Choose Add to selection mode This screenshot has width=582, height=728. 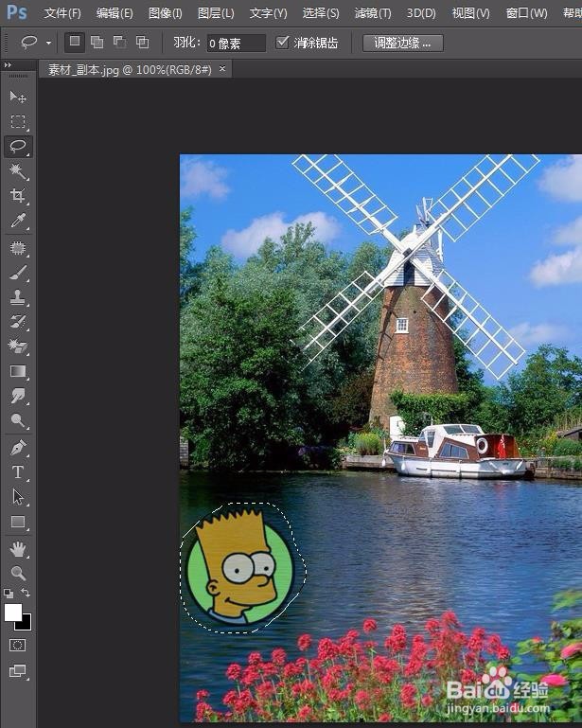97,43
